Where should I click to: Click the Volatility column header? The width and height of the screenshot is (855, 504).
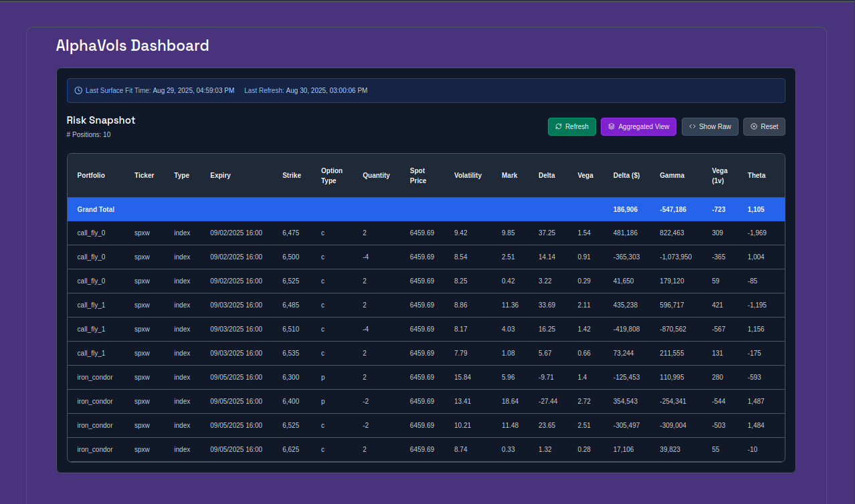(x=468, y=175)
